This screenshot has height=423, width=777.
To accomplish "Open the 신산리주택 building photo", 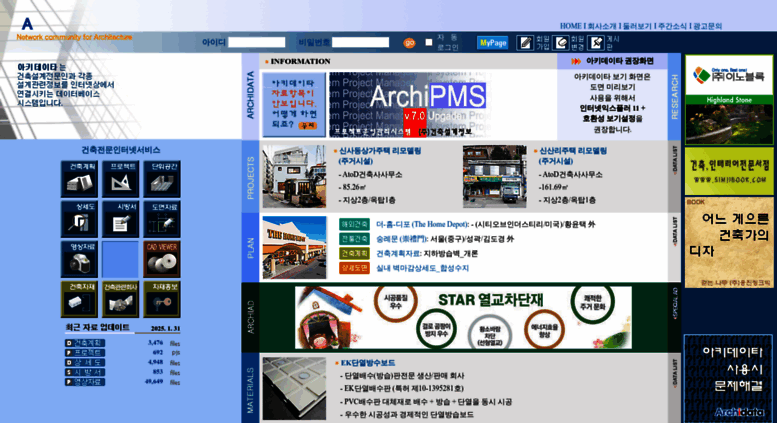I will click(x=495, y=176).
